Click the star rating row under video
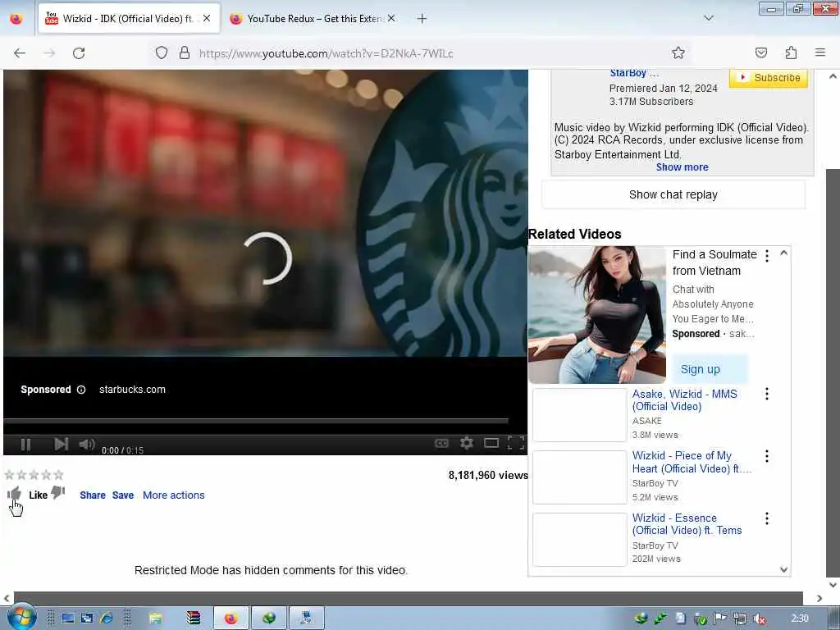 click(x=34, y=475)
